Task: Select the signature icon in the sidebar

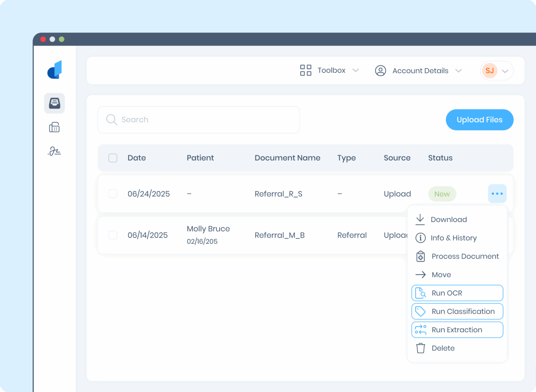Action: pos(54,151)
